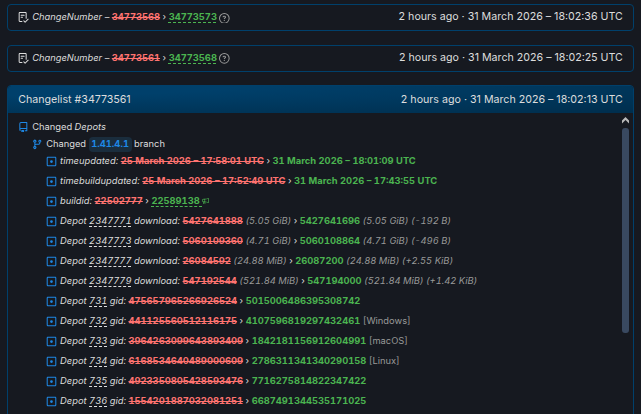Viewport: 641px width, 414px height.
Task: Open Depot 2347777 link
Action: 110,261
